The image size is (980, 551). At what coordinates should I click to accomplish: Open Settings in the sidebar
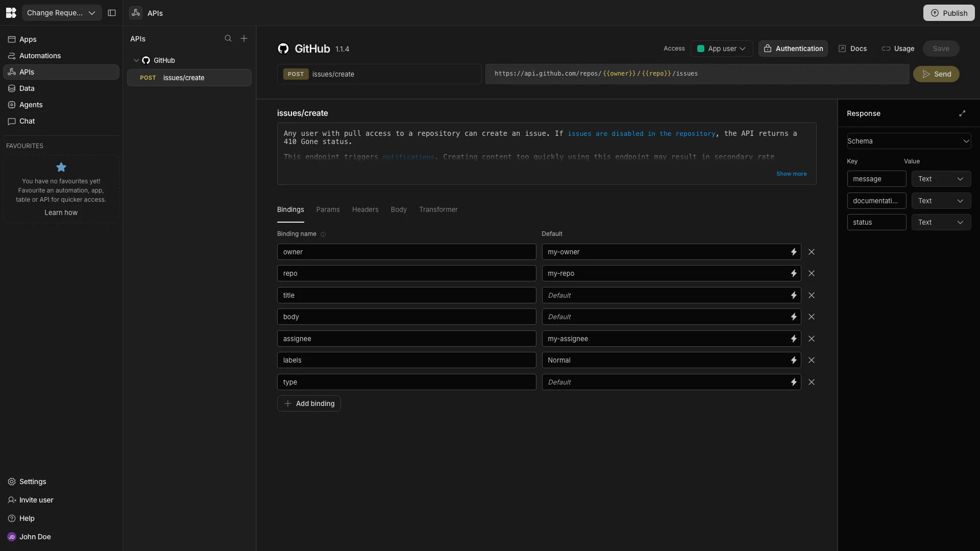pyautogui.click(x=61, y=482)
